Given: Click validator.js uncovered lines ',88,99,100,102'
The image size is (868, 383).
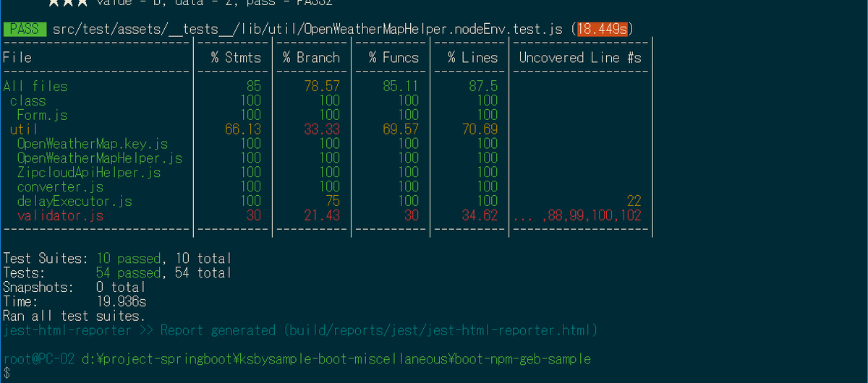Looking at the screenshot, I should pyautogui.click(x=591, y=216).
